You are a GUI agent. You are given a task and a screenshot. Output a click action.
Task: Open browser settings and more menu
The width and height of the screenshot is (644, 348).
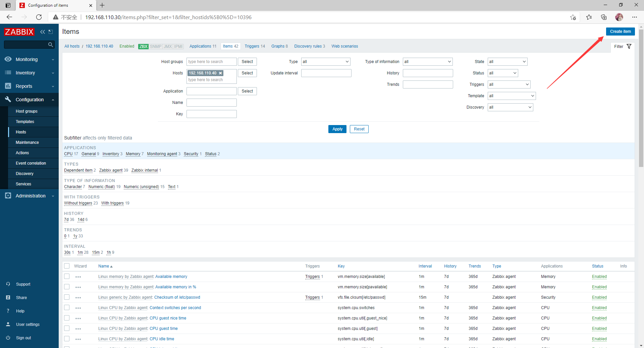tap(635, 17)
